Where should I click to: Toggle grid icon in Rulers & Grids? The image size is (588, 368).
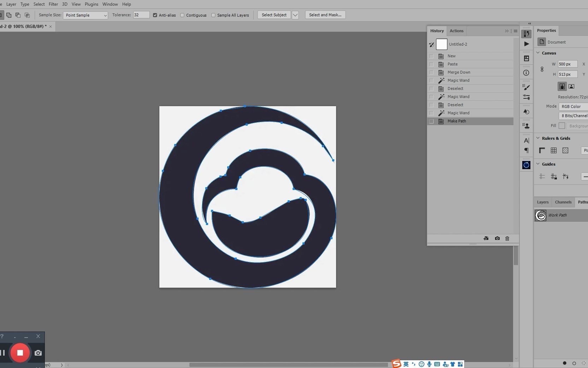click(x=554, y=150)
